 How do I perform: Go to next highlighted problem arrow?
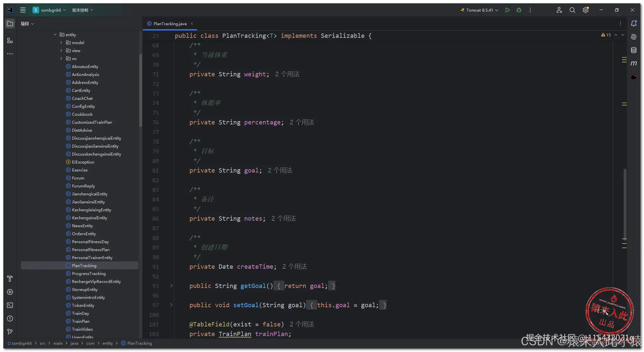click(x=623, y=35)
